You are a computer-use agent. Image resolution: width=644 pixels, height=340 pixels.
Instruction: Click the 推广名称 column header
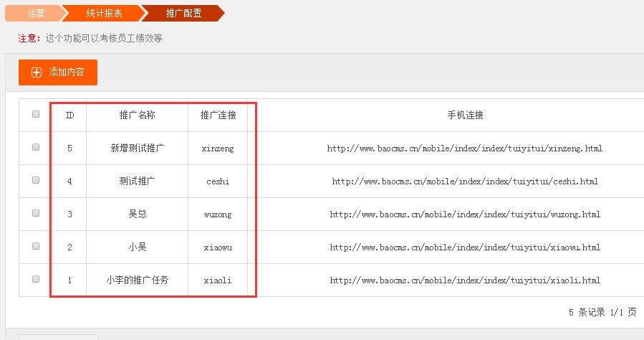137,115
